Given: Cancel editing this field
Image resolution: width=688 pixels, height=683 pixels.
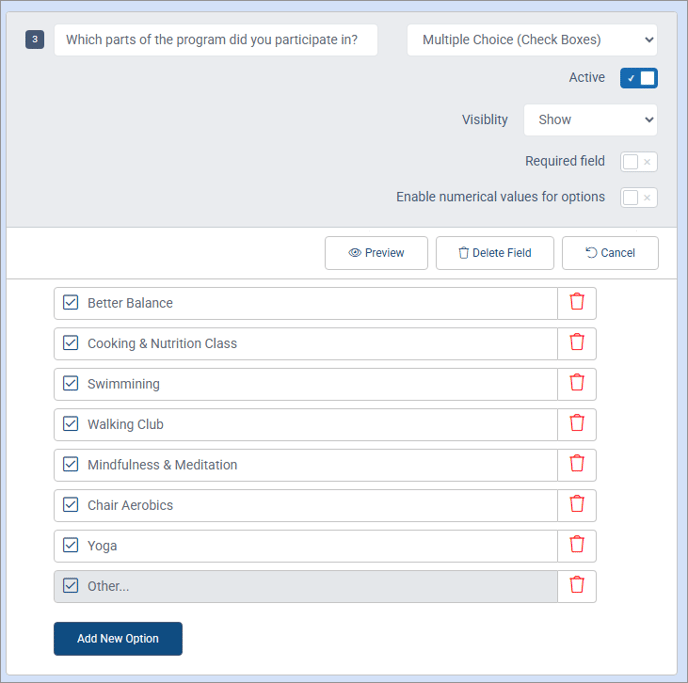Looking at the screenshot, I should pos(610,253).
